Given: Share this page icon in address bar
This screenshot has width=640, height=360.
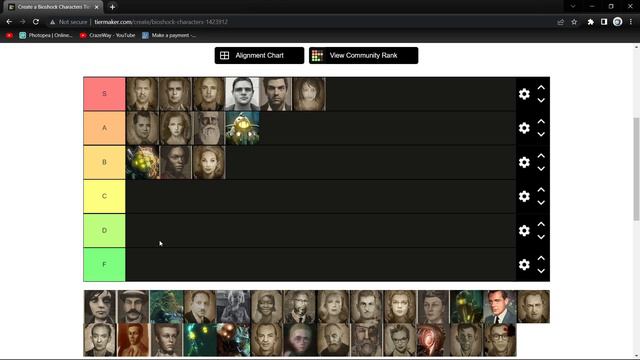Looking at the screenshot, I should 560,22.
